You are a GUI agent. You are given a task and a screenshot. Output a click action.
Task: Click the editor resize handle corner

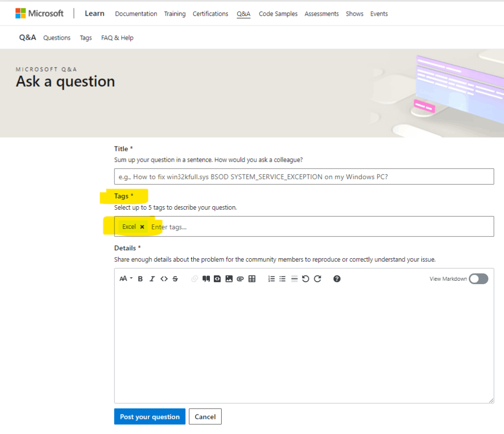(x=491, y=400)
